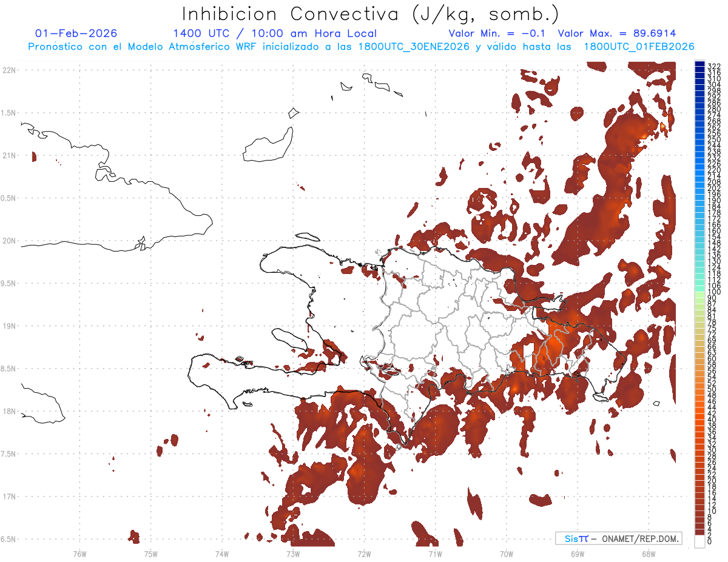Click the '60' value on the color scale
Image resolution: width=728 pixels, height=562 pixels.
pos(712,359)
